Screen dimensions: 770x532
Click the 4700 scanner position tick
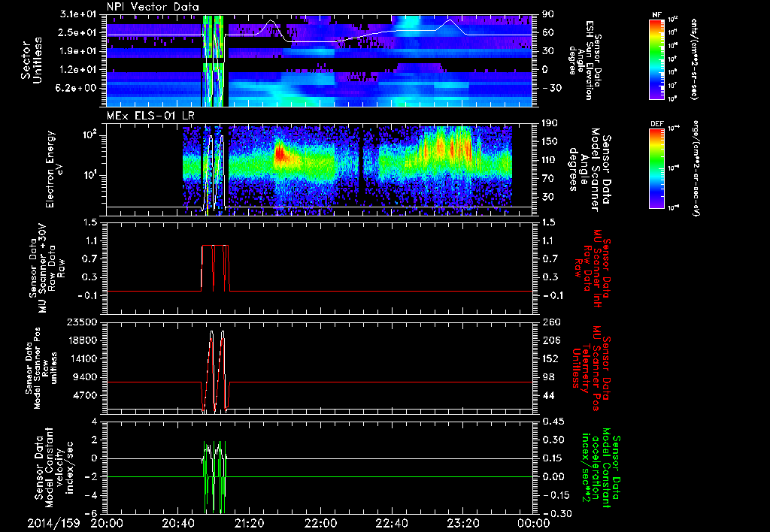pyautogui.click(x=84, y=395)
